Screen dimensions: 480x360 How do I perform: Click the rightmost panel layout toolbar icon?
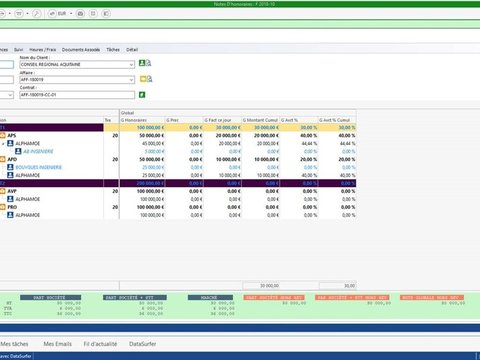click(106, 14)
